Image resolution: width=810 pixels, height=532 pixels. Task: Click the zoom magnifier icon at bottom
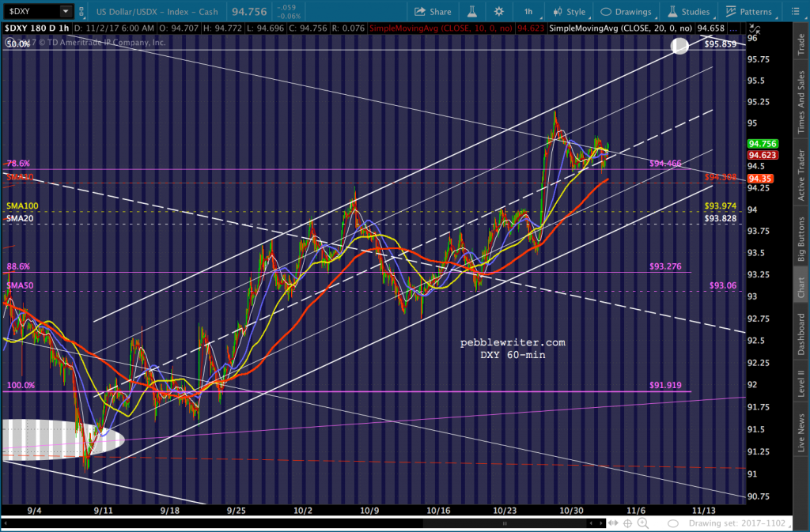[643, 523]
